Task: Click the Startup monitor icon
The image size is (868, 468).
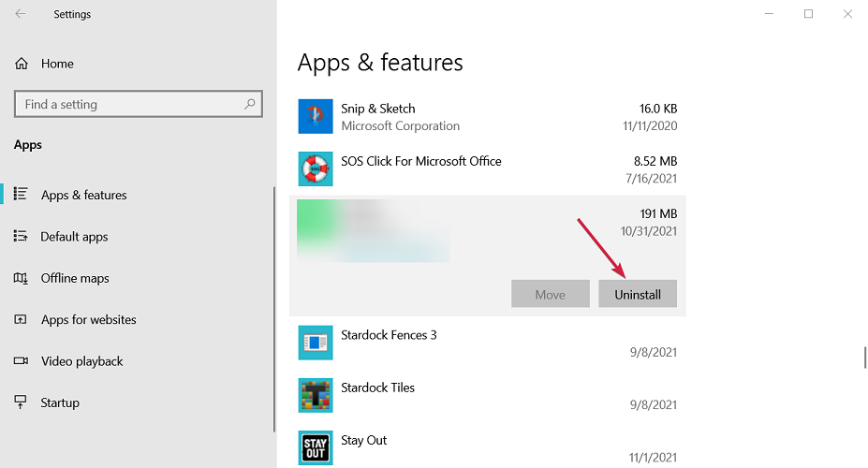Action: click(21, 402)
